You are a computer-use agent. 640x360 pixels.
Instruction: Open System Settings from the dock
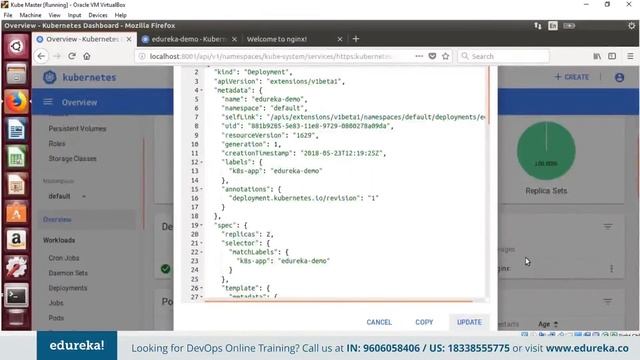click(x=16, y=267)
